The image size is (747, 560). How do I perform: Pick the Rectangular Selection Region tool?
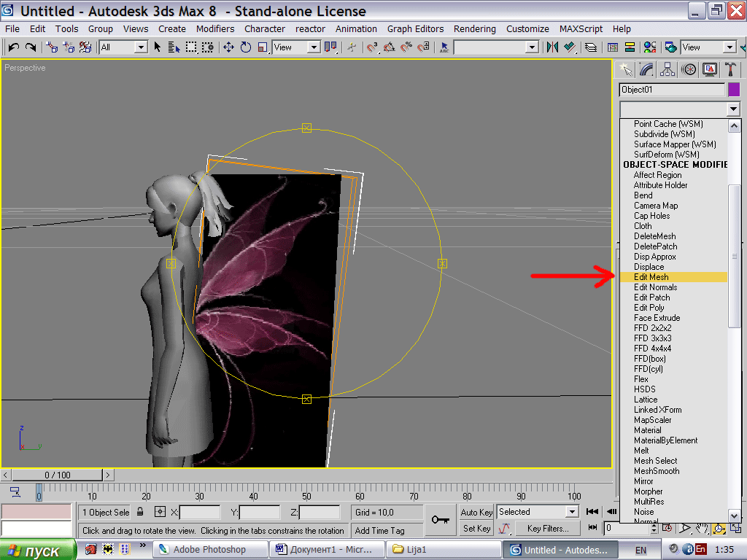[191, 47]
